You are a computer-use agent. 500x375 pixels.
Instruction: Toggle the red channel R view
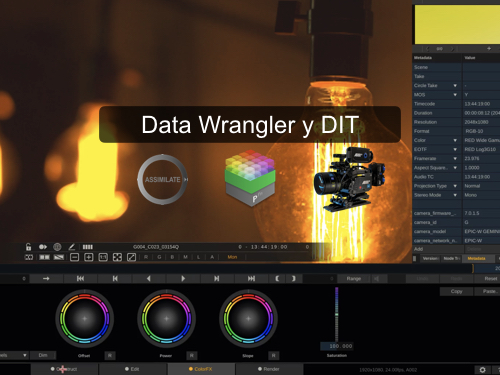(x=146, y=257)
